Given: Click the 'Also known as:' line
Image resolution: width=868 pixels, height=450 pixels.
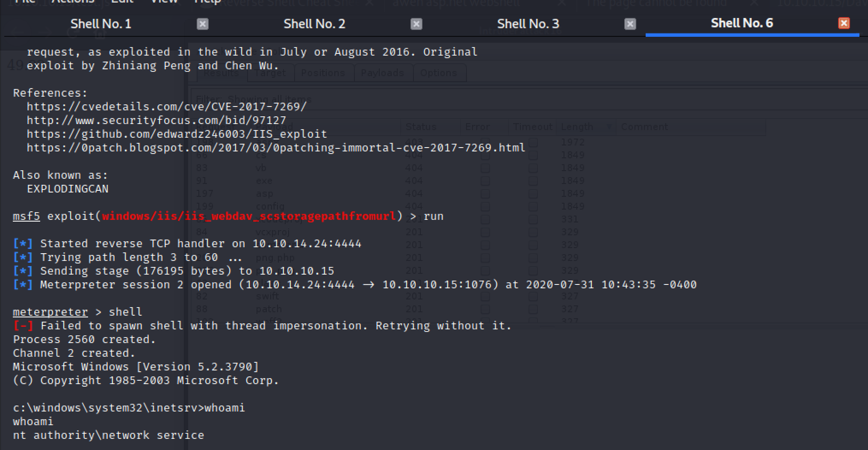Looking at the screenshot, I should pyautogui.click(x=61, y=175).
